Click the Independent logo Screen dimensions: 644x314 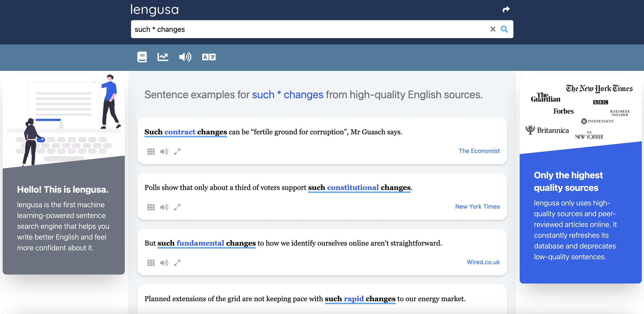click(597, 121)
